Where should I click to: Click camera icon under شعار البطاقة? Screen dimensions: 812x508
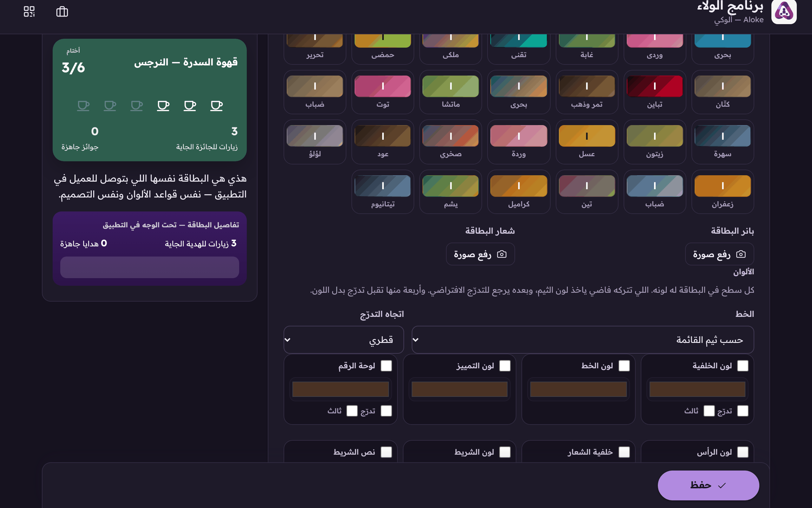(501, 254)
